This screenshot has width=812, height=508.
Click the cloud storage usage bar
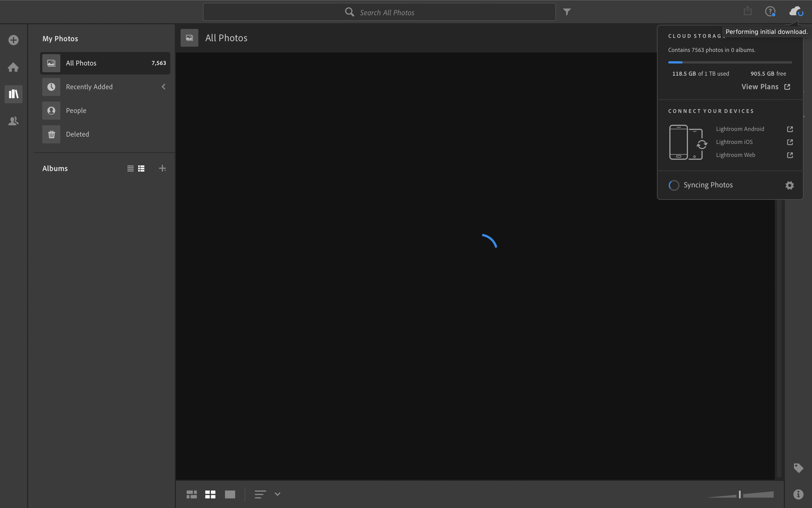pos(730,62)
